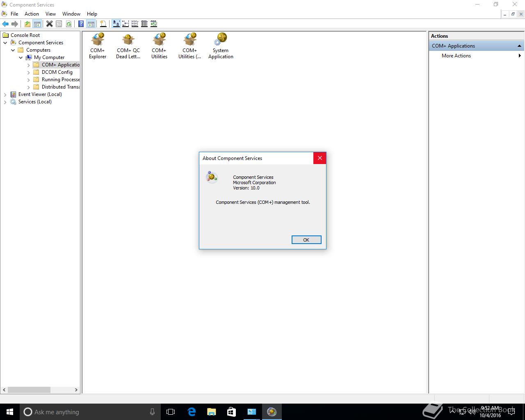Select Console Root in the tree

coord(25,35)
